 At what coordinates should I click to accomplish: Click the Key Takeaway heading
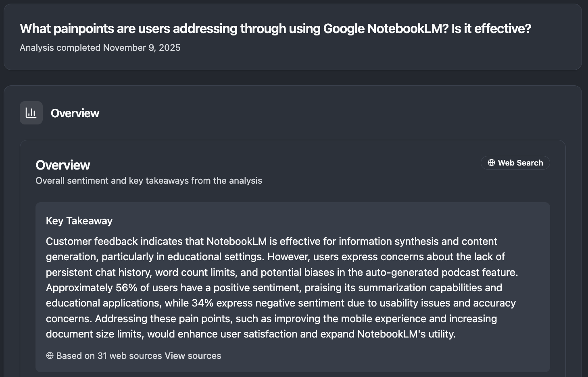pos(79,221)
